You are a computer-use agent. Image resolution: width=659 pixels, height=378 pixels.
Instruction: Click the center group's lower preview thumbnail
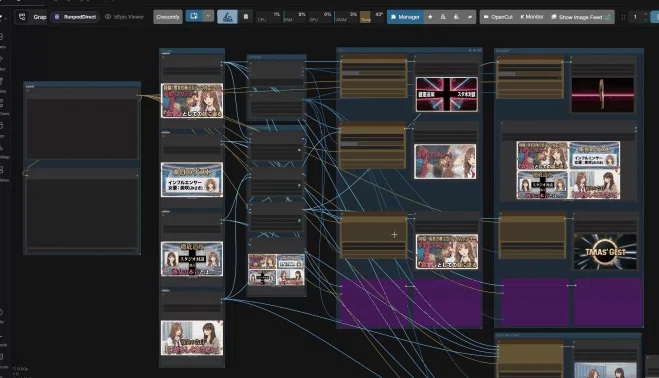pos(447,251)
